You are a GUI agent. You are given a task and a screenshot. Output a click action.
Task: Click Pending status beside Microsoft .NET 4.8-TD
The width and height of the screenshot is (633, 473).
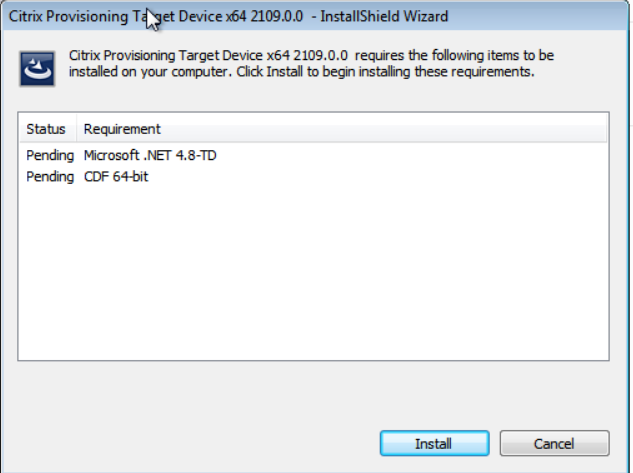50,155
